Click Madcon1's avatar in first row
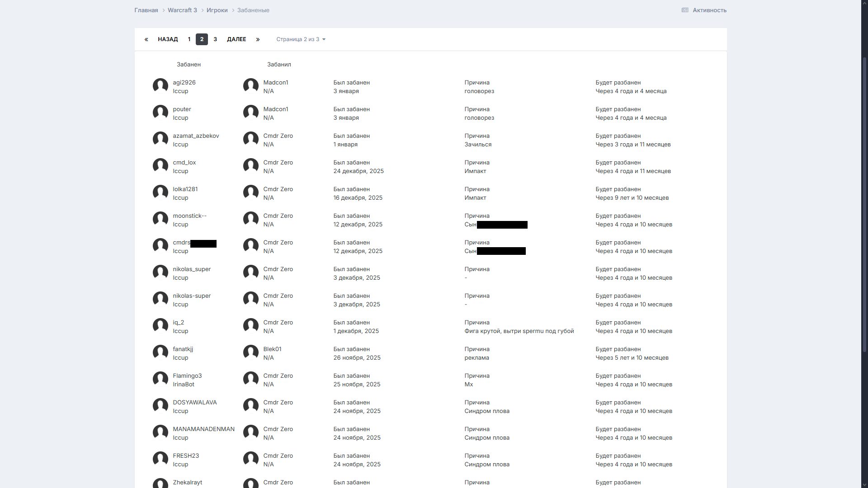Viewport: 868px width, 488px height. coord(251,86)
